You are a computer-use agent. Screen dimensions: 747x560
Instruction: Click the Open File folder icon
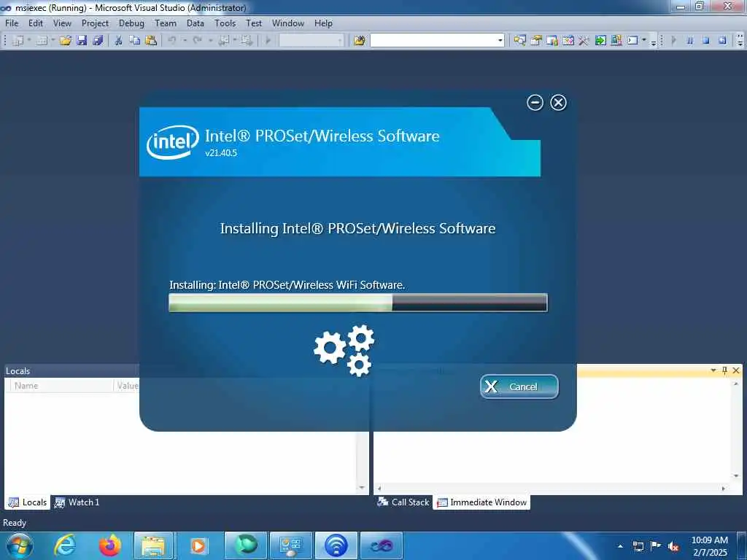[x=65, y=41]
